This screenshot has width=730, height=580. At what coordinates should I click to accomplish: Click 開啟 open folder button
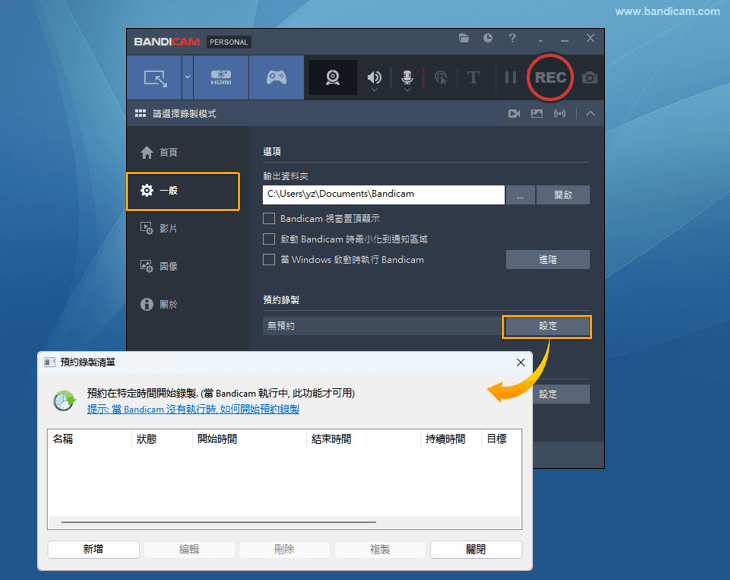(563, 195)
